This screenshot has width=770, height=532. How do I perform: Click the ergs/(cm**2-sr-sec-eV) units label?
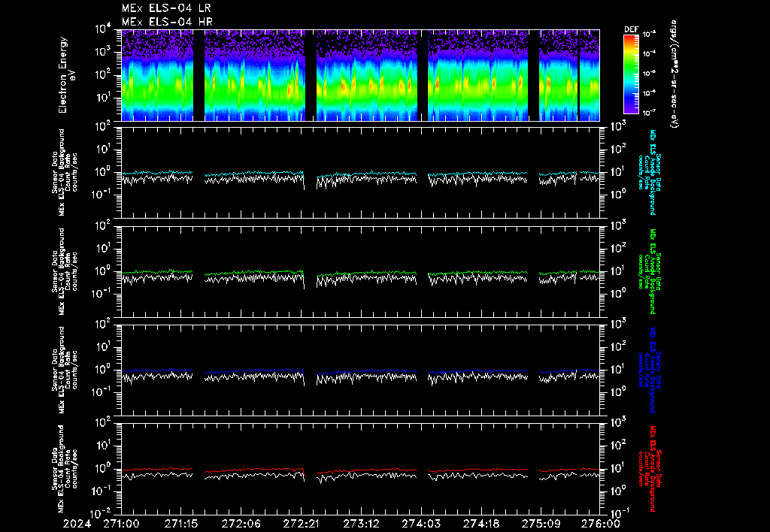(674, 75)
